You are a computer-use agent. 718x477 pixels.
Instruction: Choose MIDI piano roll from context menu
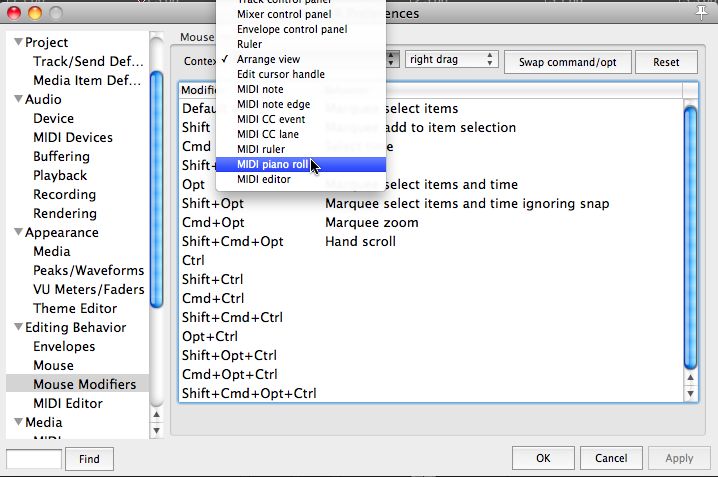pos(300,164)
